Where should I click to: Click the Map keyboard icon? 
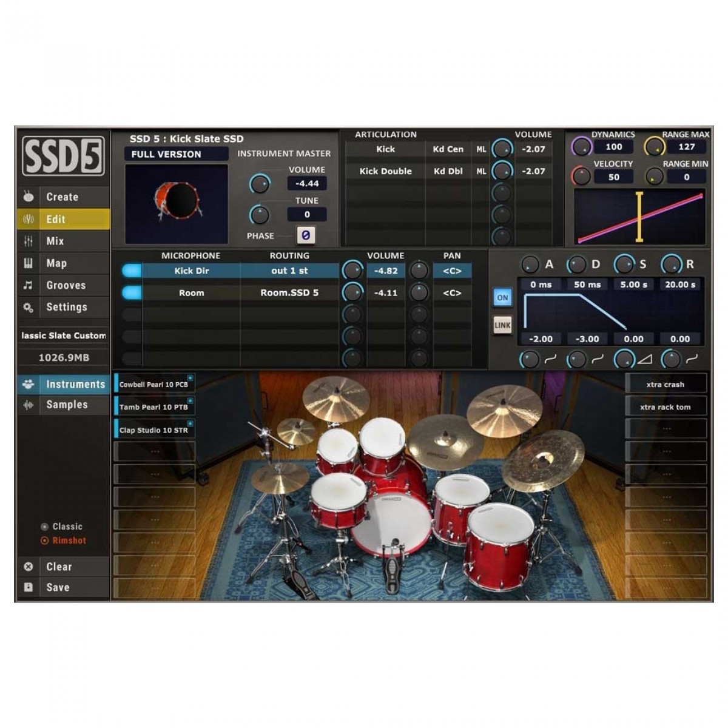(x=28, y=263)
